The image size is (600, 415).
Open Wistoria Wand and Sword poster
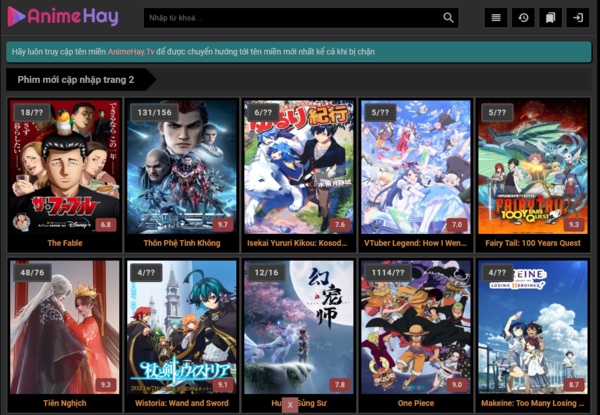(182, 327)
